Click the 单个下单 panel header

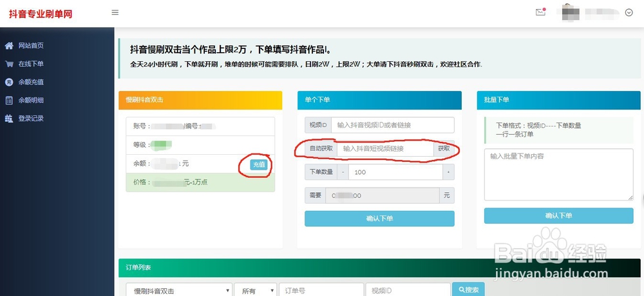(x=379, y=100)
